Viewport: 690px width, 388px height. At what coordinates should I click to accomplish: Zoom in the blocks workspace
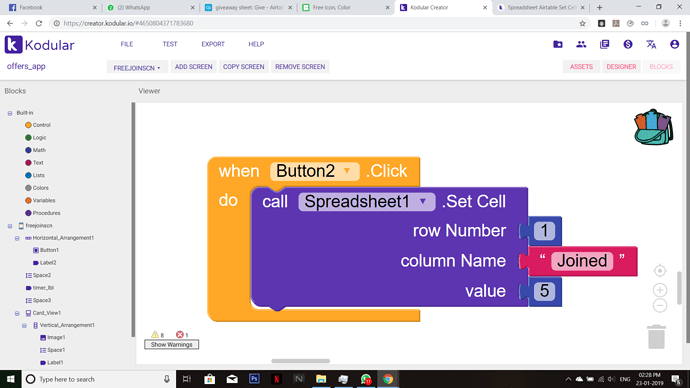coord(660,290)
